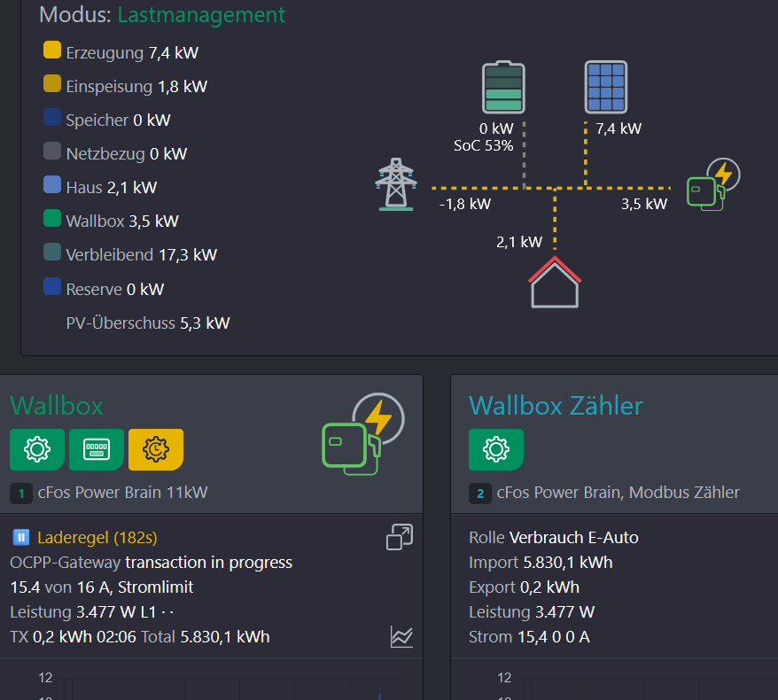778x700 pixels.
Task: Click '15.4 von 16 A, Stromlimit' text
Action: pyautogui.click(x=102, y=587)
